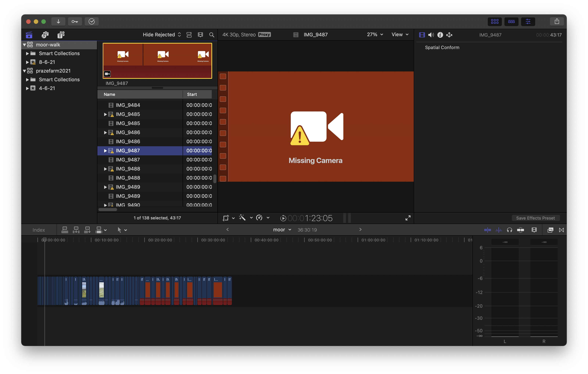Switch to Photos and Audio sidebar
588x374 pixels.
tap(45, 35)
